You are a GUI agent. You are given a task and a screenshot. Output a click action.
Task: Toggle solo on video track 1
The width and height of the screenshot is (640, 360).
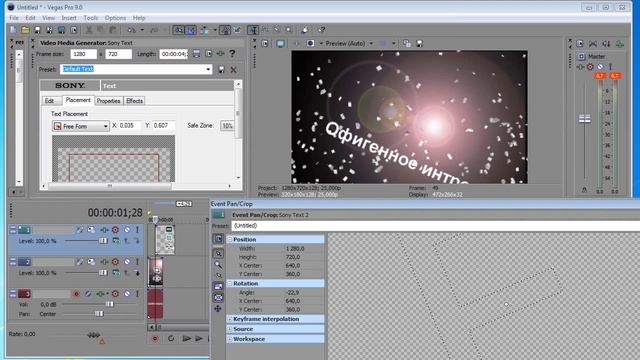tap(137, 230)
